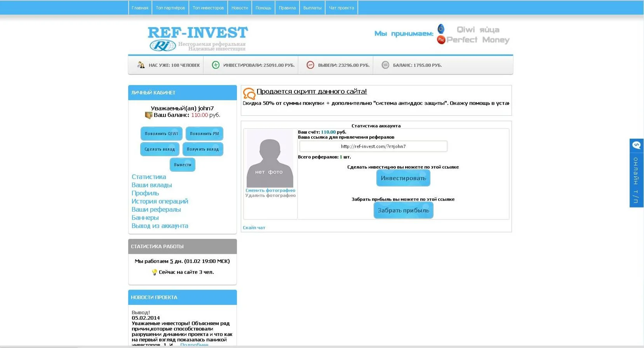Click the Ваш счёт 110.00 руб. text
The height and width of the screenshot is (348, 644).
point(322,132)
